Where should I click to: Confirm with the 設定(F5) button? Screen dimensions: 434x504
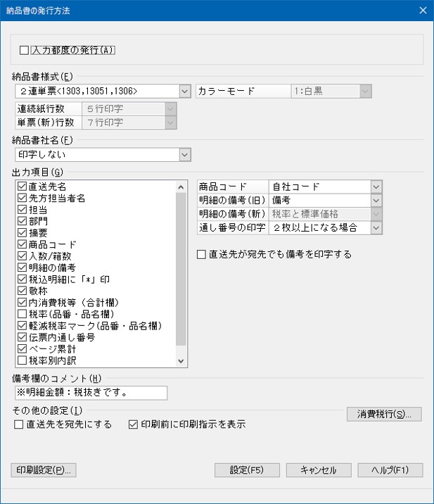pyautogui.click(x=247, y=470)
